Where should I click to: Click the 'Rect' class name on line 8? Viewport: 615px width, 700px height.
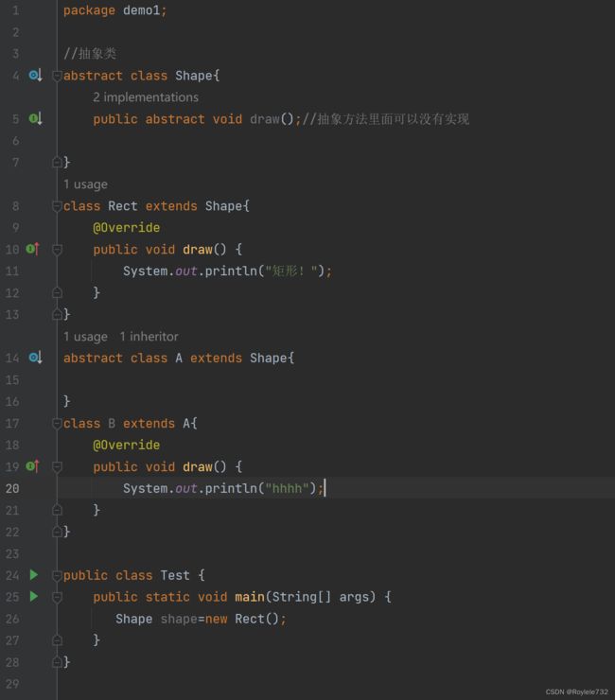pyautogui.click(x=122, y=206)
